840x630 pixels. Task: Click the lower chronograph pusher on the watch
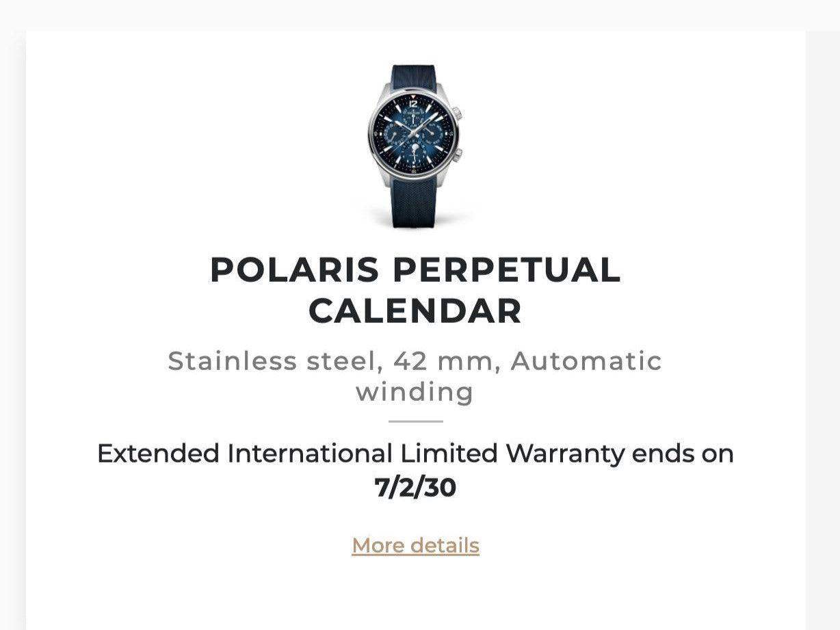click(458, 154)
